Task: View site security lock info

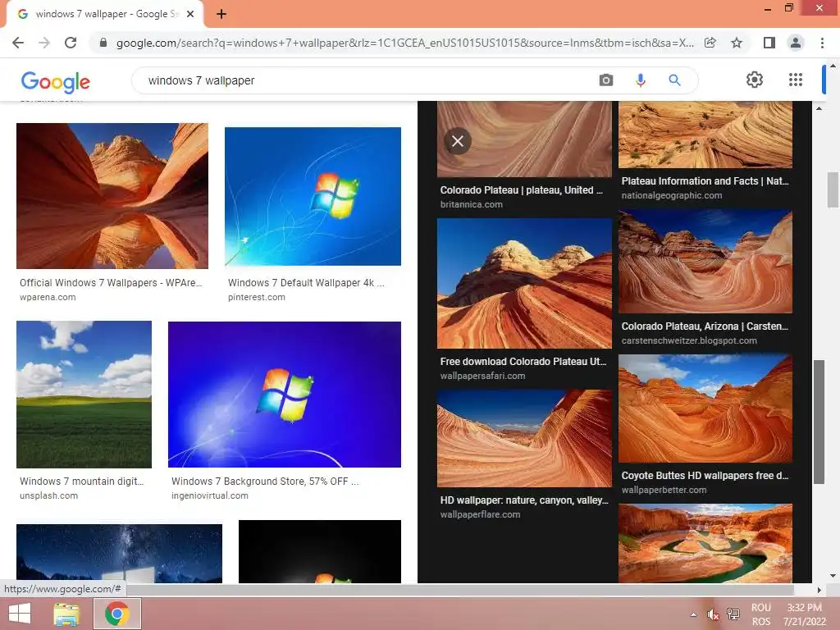Action: [x=103, y=43]
